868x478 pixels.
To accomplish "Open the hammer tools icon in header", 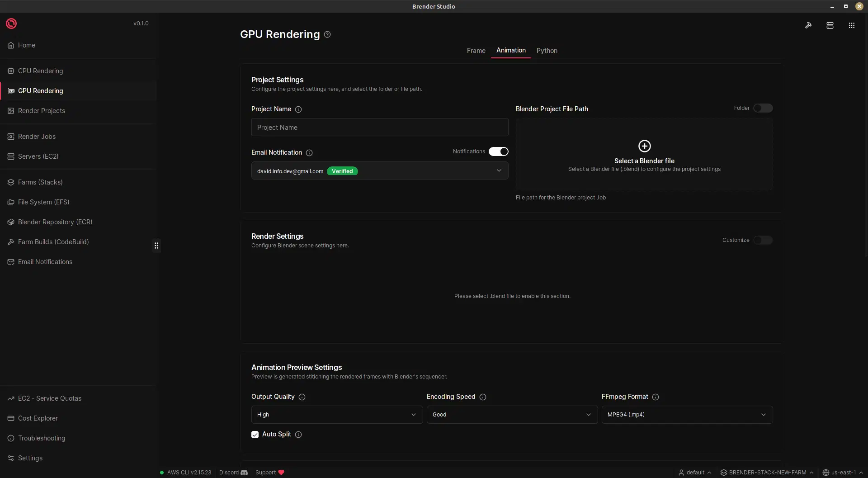I will click(x=809, y=25).
